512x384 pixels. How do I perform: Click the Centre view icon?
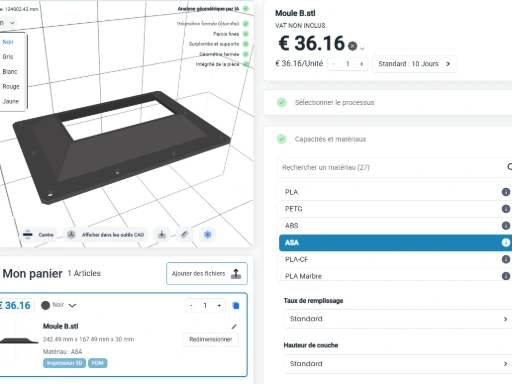[x=28, y=235]
